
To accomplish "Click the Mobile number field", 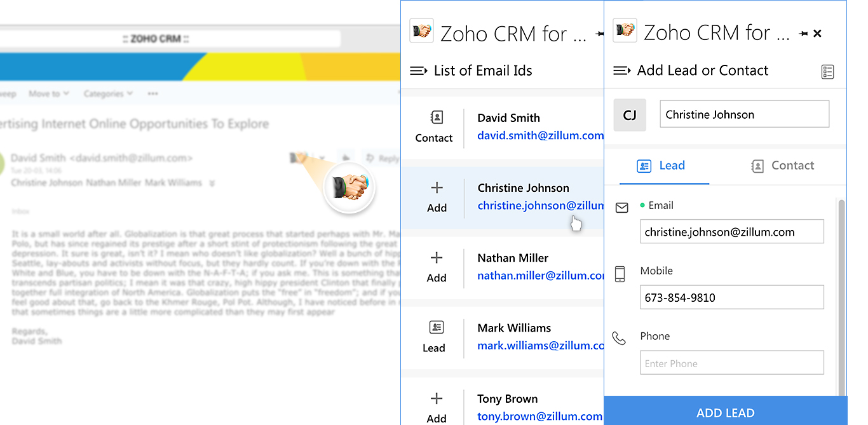I will [731, 297].
